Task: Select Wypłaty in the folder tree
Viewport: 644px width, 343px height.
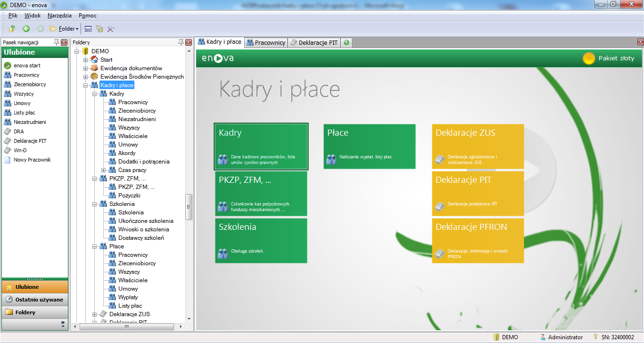Action: (128, 297)
